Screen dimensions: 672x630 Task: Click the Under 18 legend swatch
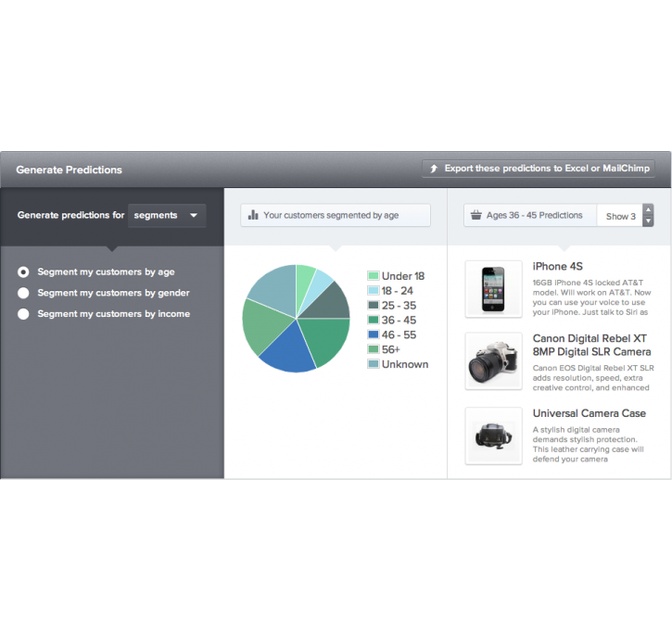374,276
